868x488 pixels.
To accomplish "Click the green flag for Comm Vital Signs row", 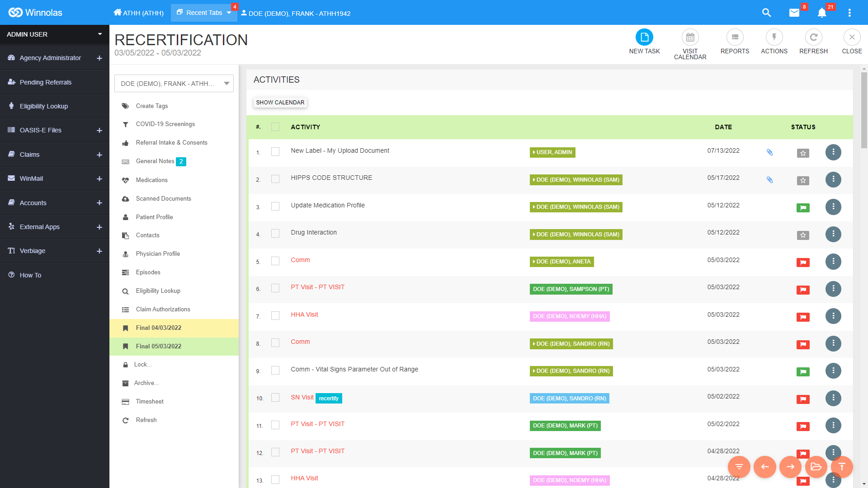I will click(803, 372).
